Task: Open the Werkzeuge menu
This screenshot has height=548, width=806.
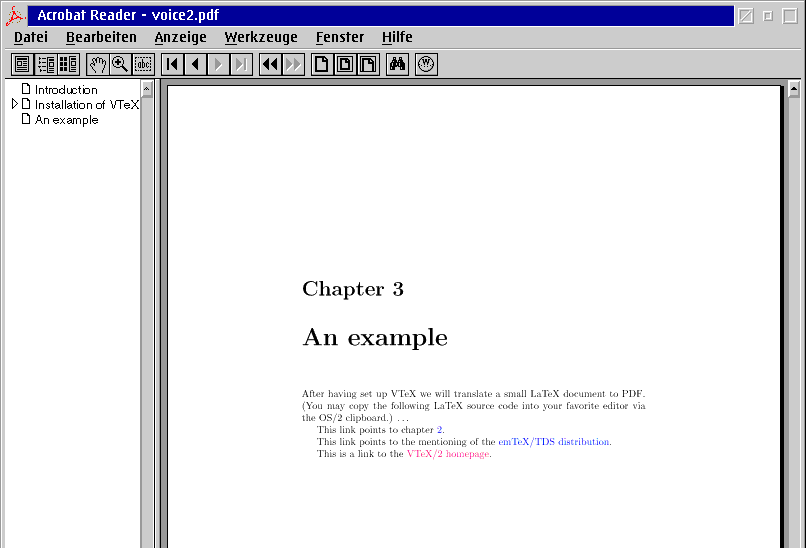Action: coord(261,38)
